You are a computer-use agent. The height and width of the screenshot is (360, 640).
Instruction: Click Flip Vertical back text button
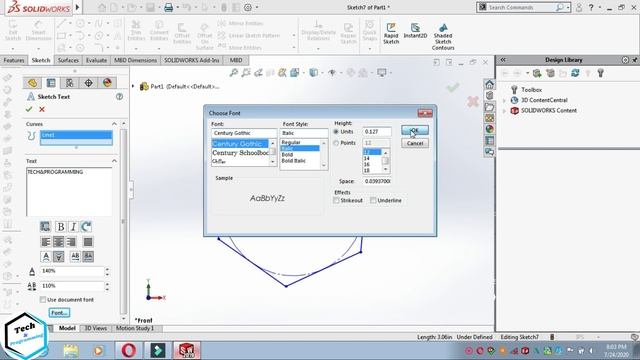click(58, 256)
